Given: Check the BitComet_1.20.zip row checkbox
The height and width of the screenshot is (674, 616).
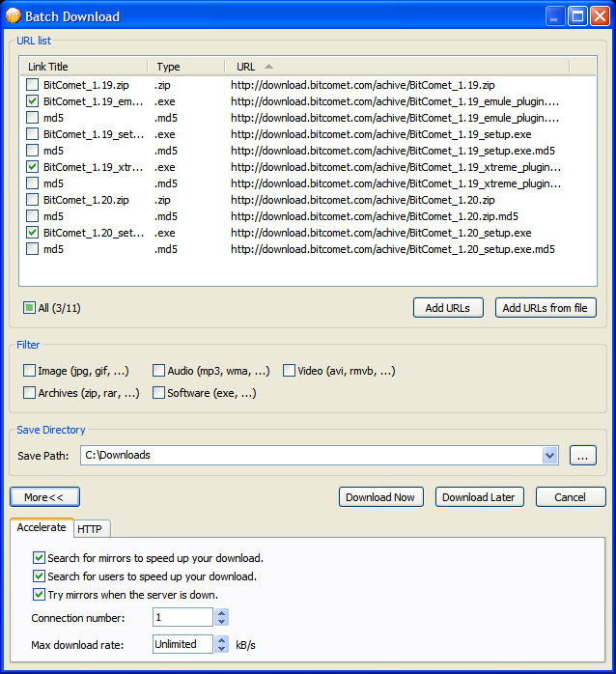Looking at the screenshot, I should pyautogui.click(x=32, y=200).
